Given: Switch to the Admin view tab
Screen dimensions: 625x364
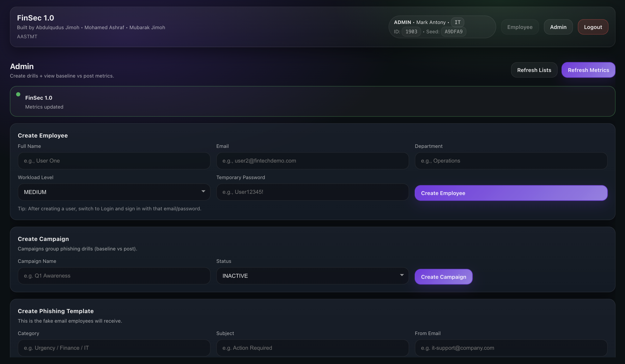Looking at the screenshot, I should click(x=558, y=27).
